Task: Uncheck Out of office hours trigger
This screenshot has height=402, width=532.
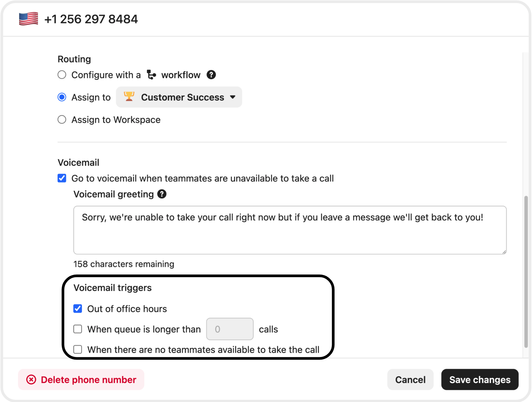Action: 78,309
